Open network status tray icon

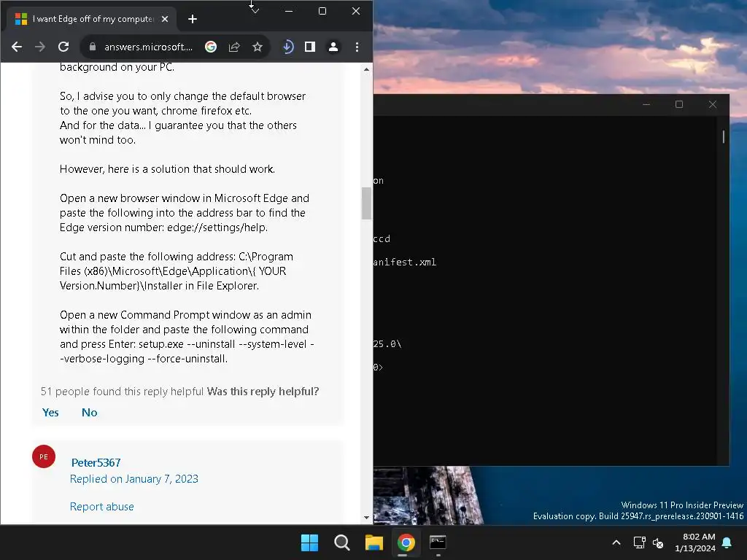639,542
